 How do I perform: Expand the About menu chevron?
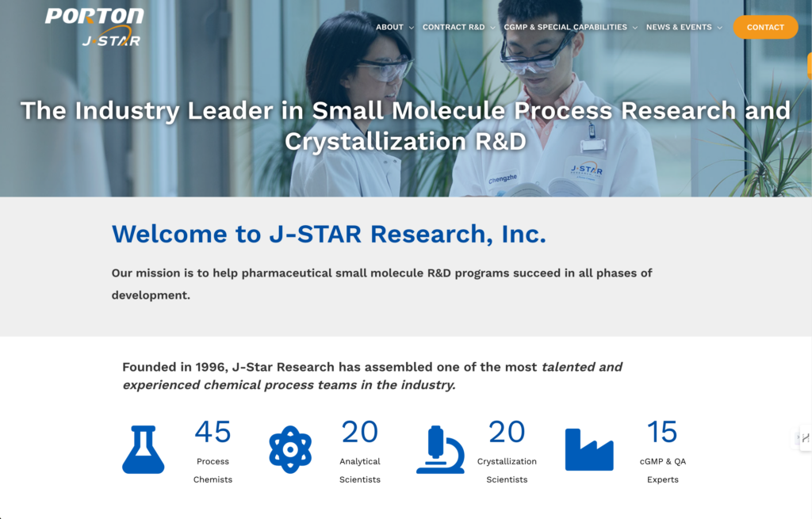point(412,28)
